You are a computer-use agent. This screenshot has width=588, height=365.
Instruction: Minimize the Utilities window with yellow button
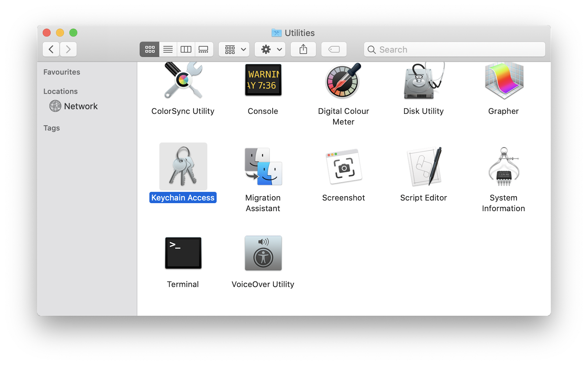60,33
